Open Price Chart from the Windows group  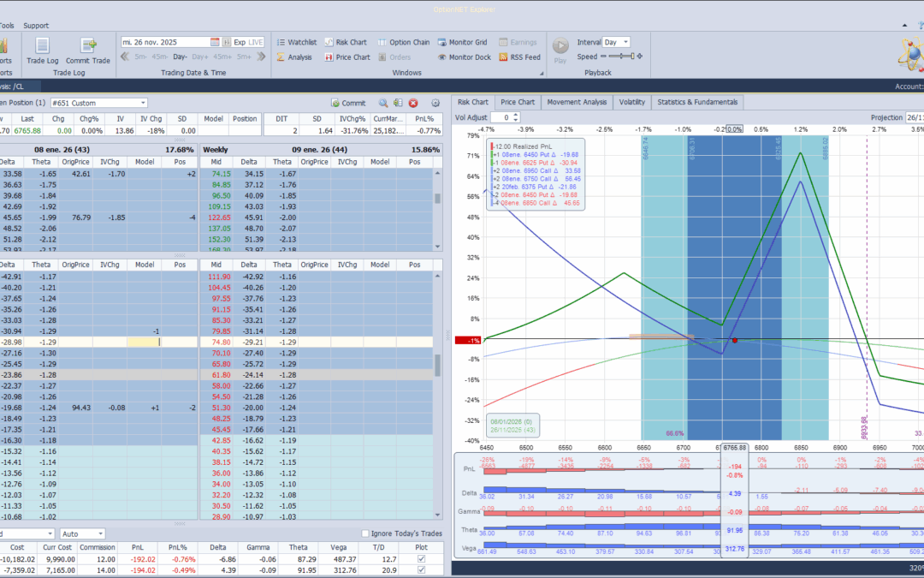347,57
